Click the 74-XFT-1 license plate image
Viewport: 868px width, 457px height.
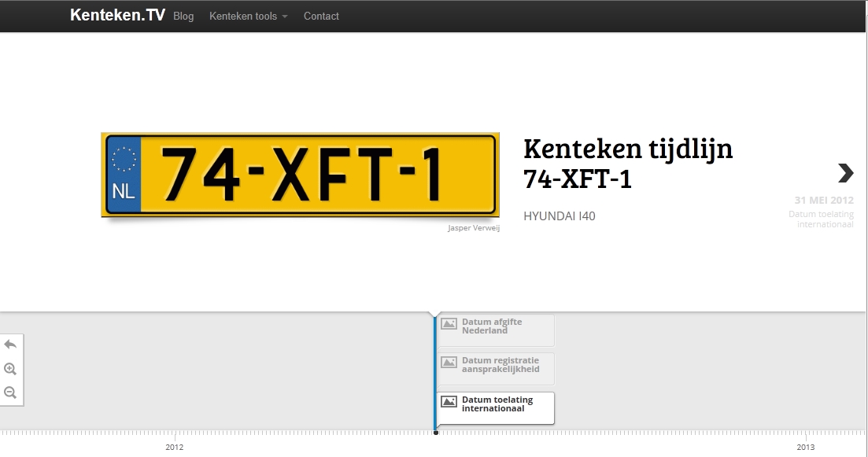pyautogui.click(x=300, y=175)
